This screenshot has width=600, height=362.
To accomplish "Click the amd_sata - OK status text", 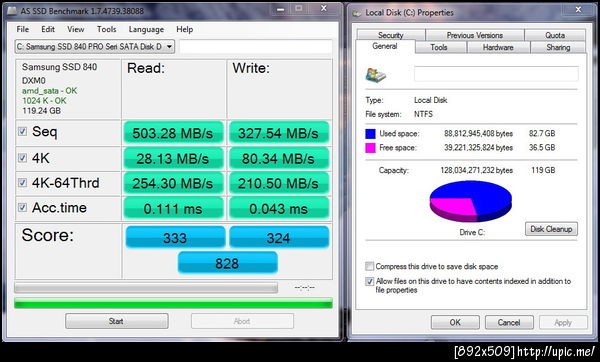I will pos(49,91).
